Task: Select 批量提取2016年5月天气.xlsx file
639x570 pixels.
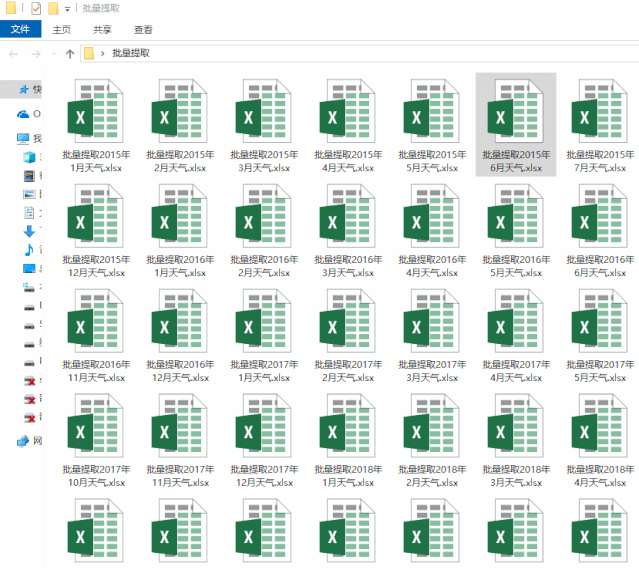Action: pos(516,230)
